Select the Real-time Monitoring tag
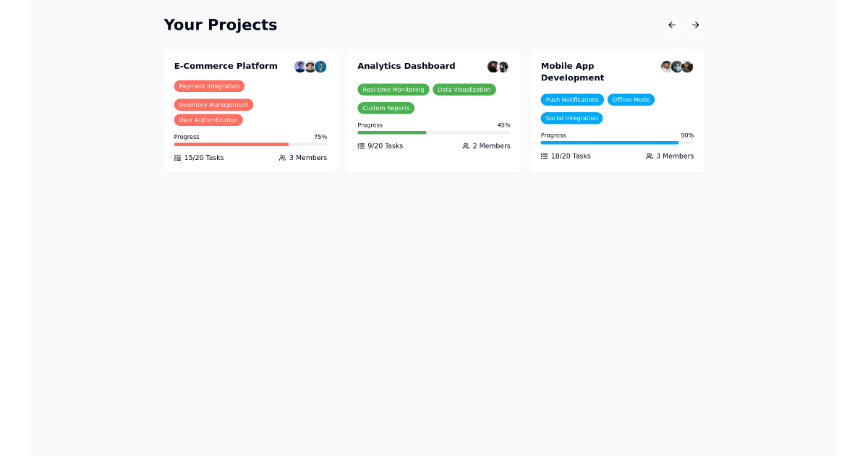 (393, 90)
